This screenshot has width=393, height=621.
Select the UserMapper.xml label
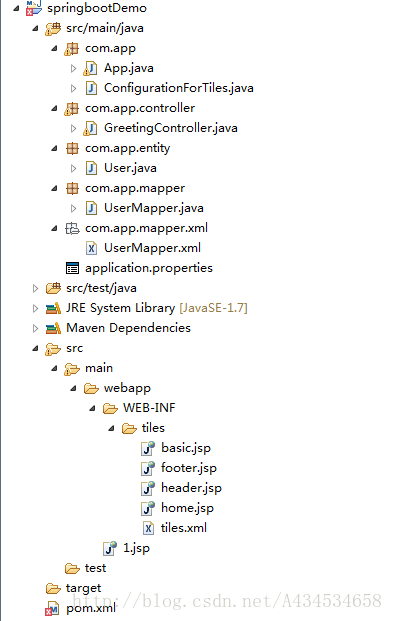pyautogui.click(x=153, y=248)
